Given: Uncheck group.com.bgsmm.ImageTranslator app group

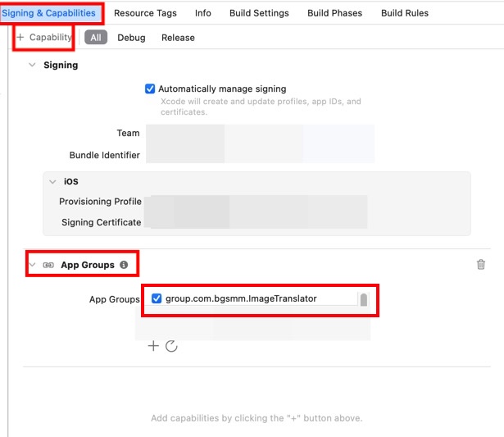Looking at the screenshot, I should (x=157, y=298).
